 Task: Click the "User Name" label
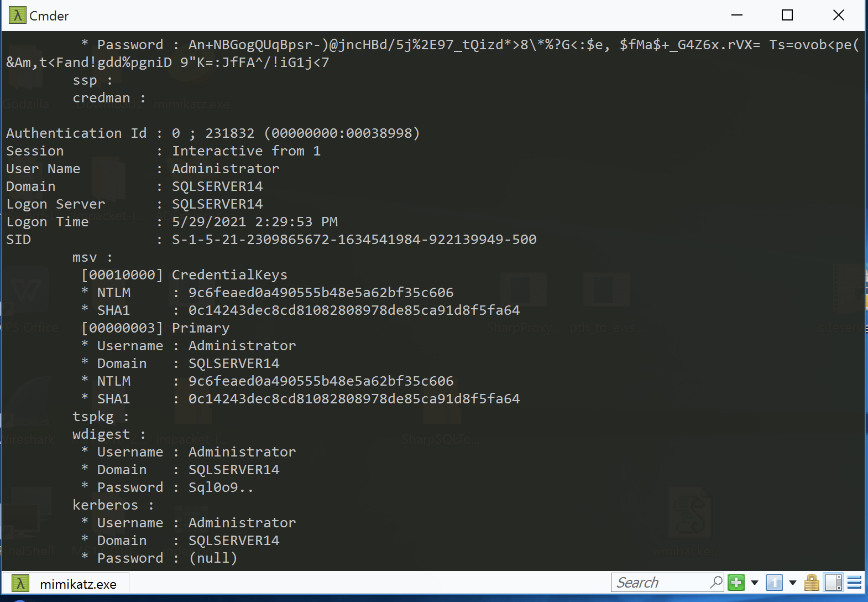pyautogui.click(x=43, y=169)
